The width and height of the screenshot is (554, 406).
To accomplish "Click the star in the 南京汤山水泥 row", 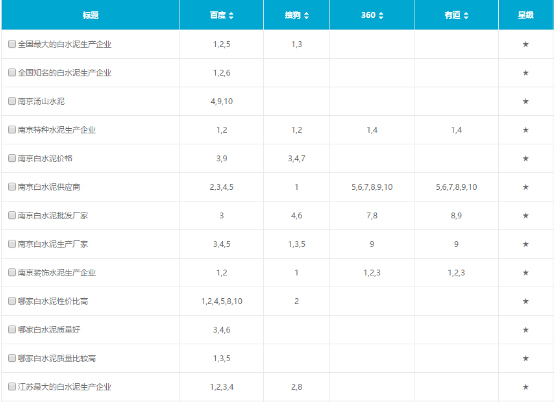I will 525,101.
